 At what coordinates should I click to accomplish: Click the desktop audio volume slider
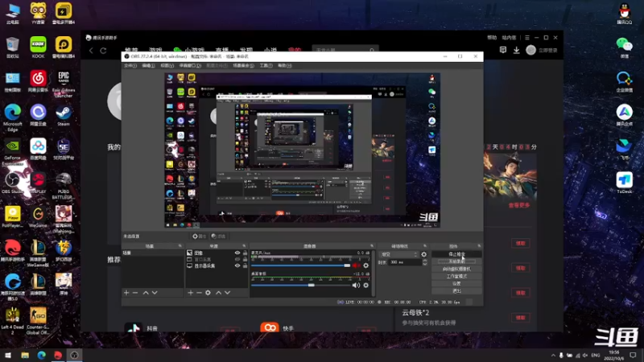coord(300,286)
